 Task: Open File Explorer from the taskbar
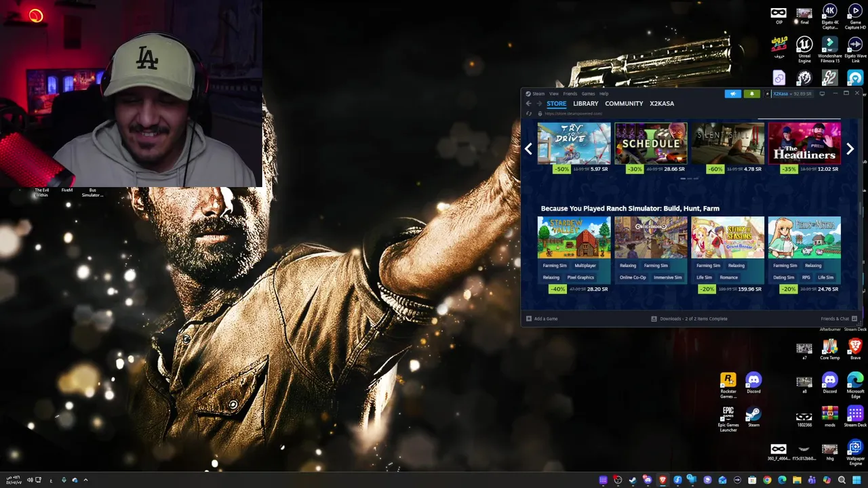coord(797,480)
